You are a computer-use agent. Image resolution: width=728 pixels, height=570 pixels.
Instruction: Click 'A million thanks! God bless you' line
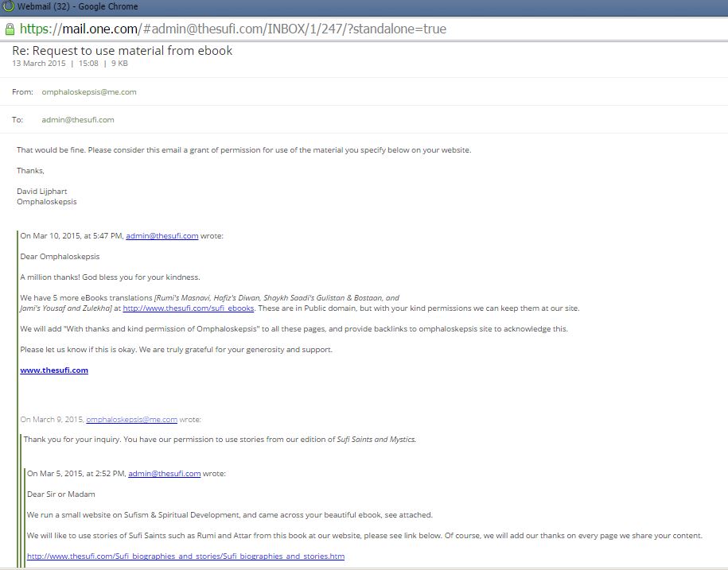pyautogui.click(x=110, y=277)
